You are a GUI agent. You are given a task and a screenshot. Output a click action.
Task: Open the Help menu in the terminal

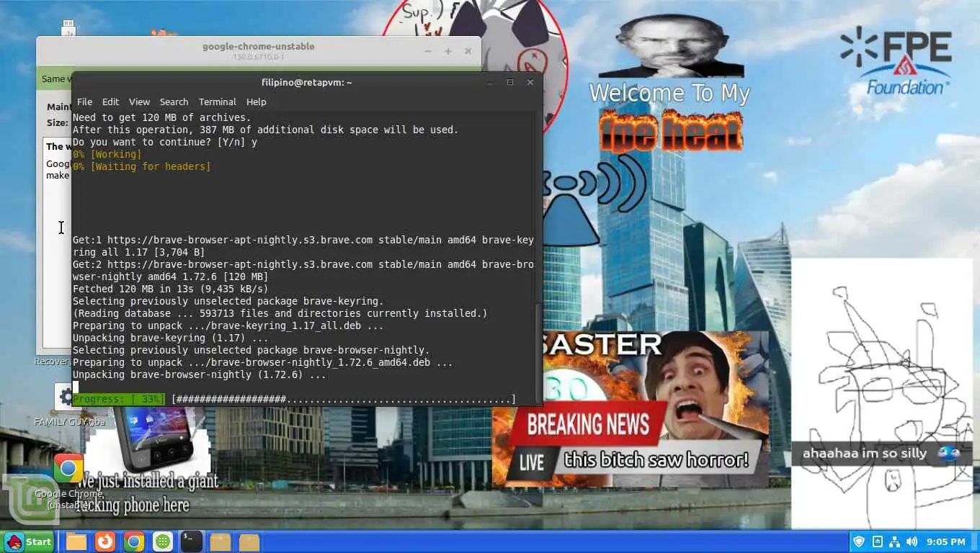coord(256,102)
